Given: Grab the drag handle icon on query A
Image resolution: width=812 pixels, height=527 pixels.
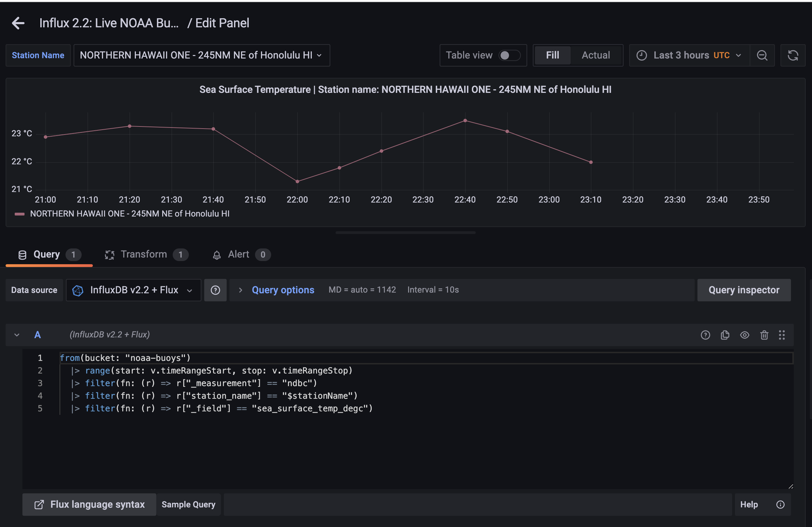Looking at the screenshot, I should (x=782, y=335).
